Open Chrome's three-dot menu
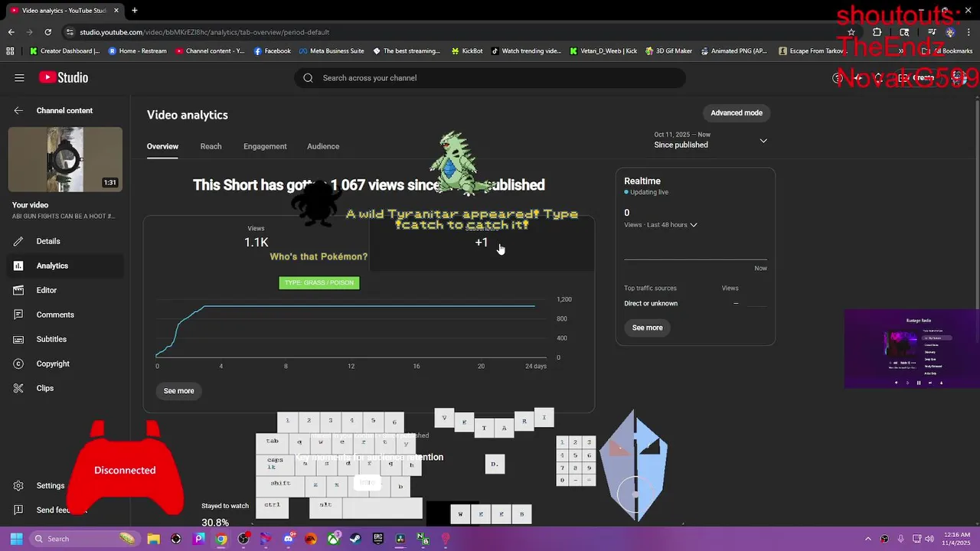Image resolution: width=980 pixels, height=551 pixels. click(969, 32)
